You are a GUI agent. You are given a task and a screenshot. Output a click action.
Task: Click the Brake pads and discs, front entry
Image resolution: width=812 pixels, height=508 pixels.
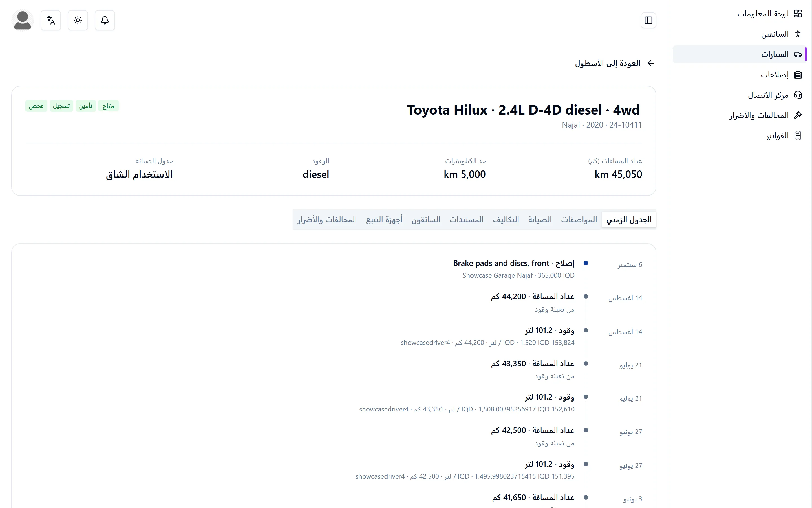(x=514, y=263)
